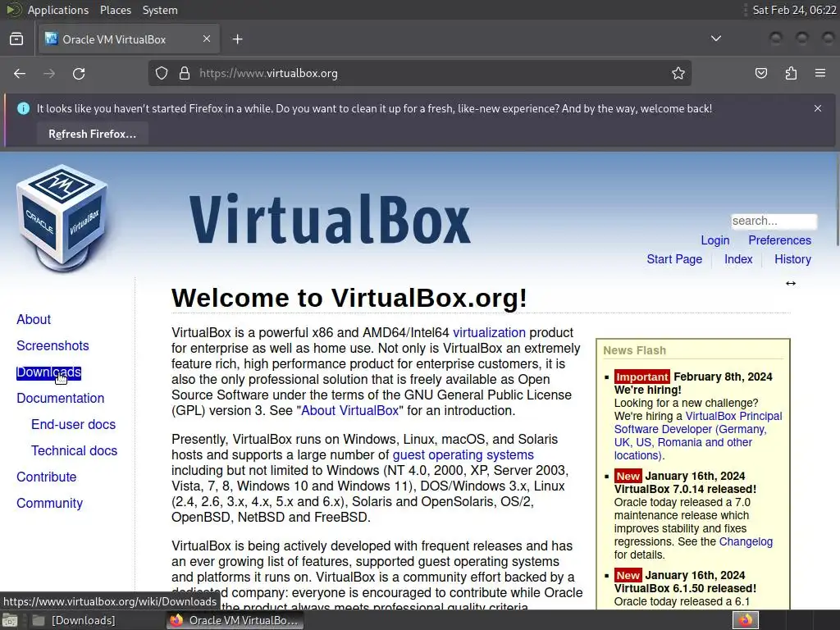Image resolution: width=840 pixels, height=630 pixels.
Task: Click the VirtualBox cube logo
Action: 62,218
